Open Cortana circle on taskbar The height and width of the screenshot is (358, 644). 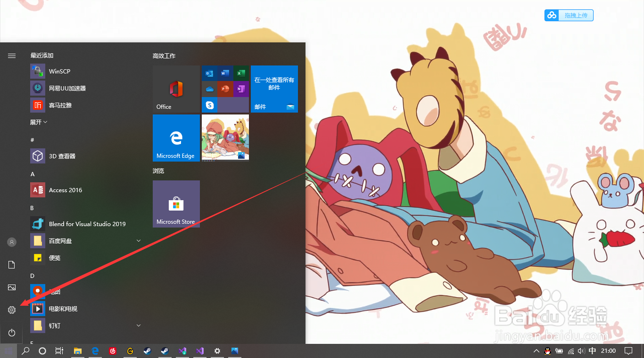click(x=42, y=351)
